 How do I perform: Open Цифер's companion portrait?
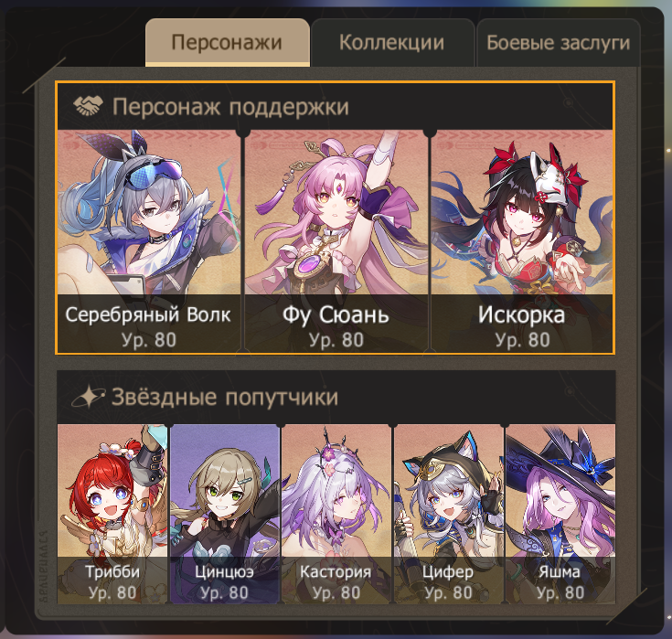click(448, 514)
